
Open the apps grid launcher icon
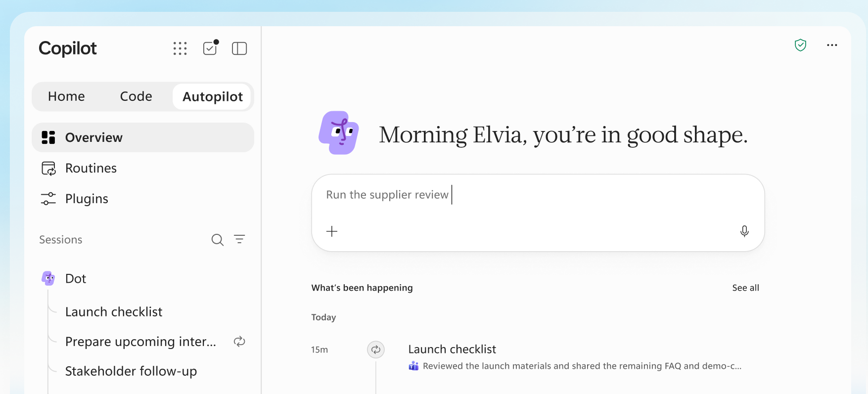pyautogui.click(x=180, y=48)
